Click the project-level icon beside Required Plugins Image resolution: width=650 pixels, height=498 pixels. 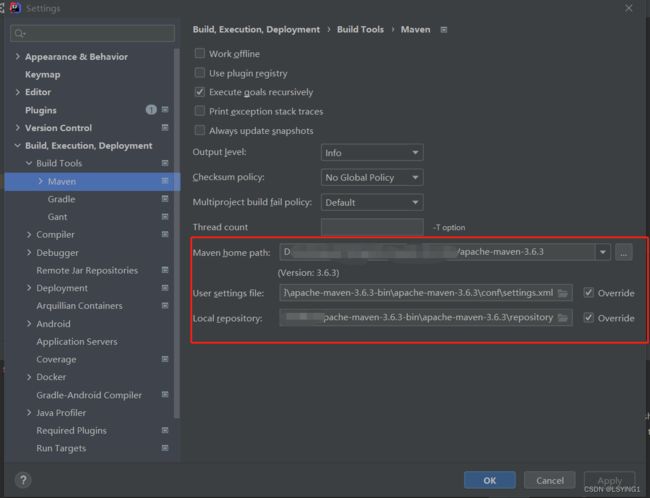[165, 430]
